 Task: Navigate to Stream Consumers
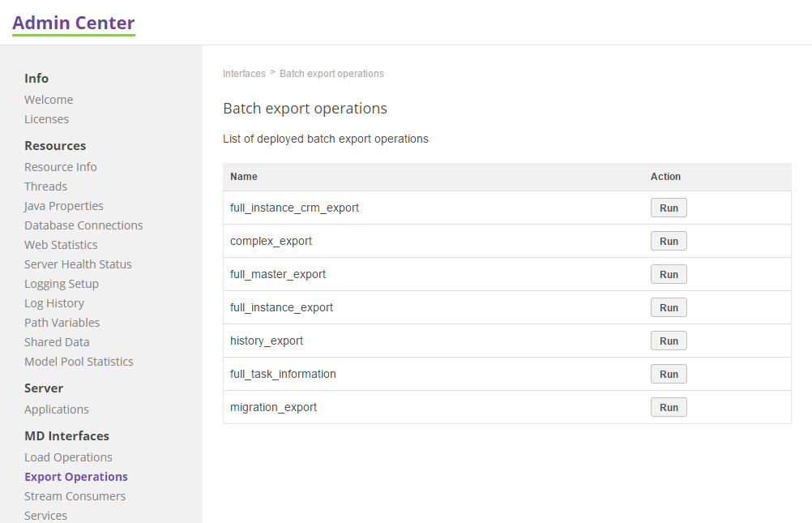[x=75, y=495]
